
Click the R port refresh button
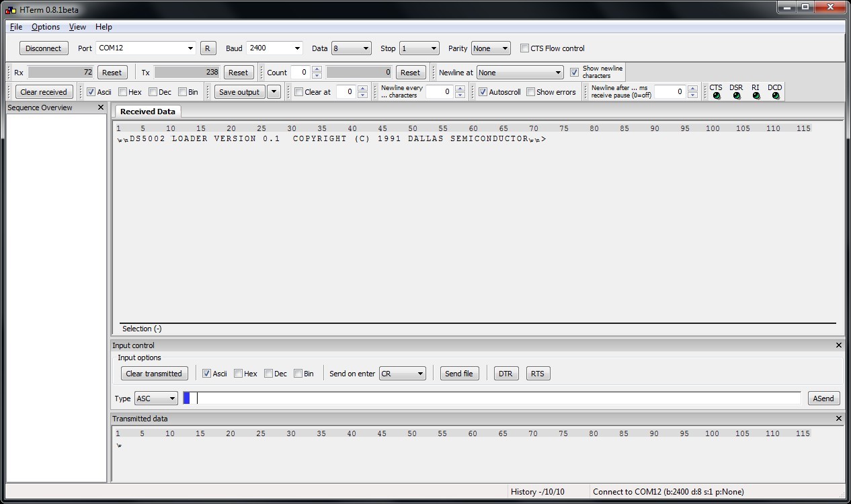pyautogui.click(x=207, y=48)
